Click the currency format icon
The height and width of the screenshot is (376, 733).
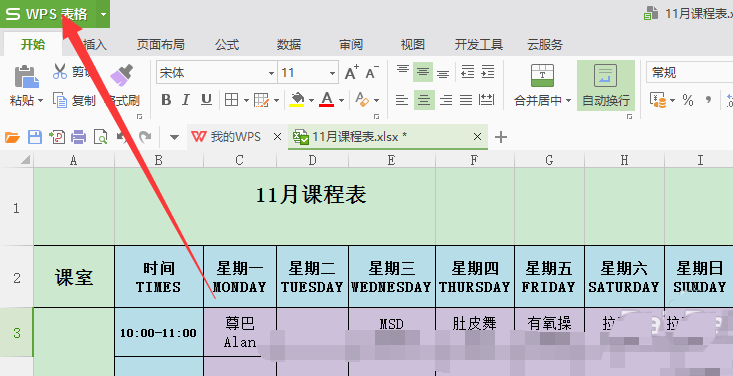658,100
